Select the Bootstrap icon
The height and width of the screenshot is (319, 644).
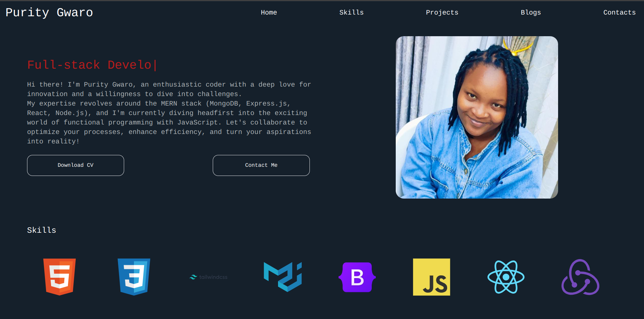[x=357, y=277]
